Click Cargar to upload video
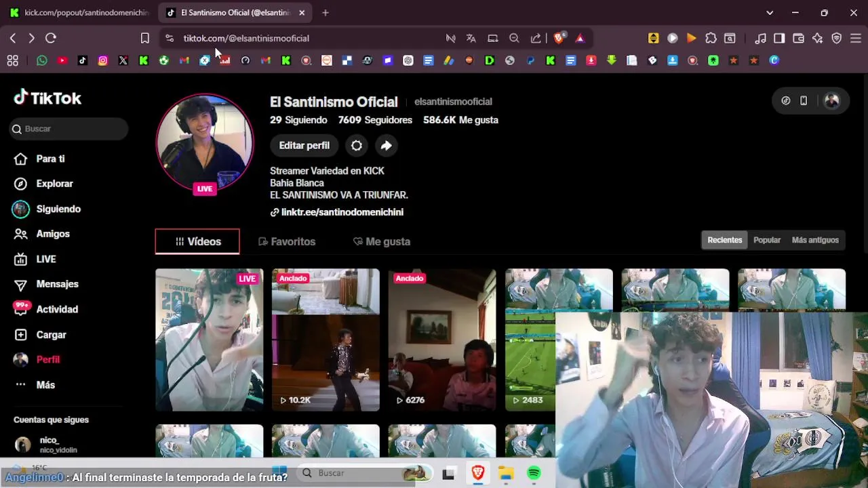Screen dimensions: 868x488 [x=51, y=335]
